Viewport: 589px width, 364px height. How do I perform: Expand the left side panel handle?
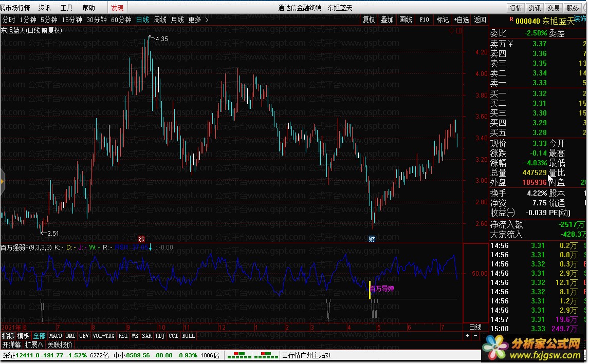pos(2,182)
